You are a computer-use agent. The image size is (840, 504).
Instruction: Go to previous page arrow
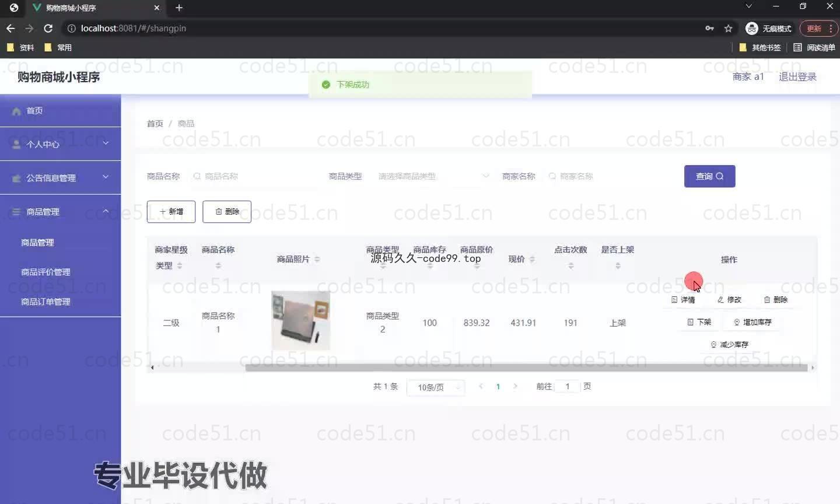tap(481, 386)
